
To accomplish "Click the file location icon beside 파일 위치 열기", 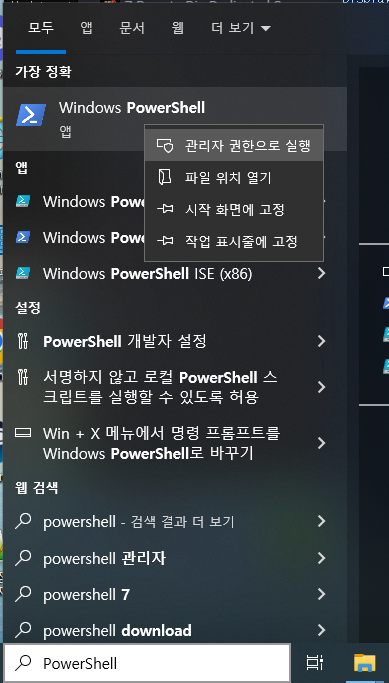I will (165, 177).
